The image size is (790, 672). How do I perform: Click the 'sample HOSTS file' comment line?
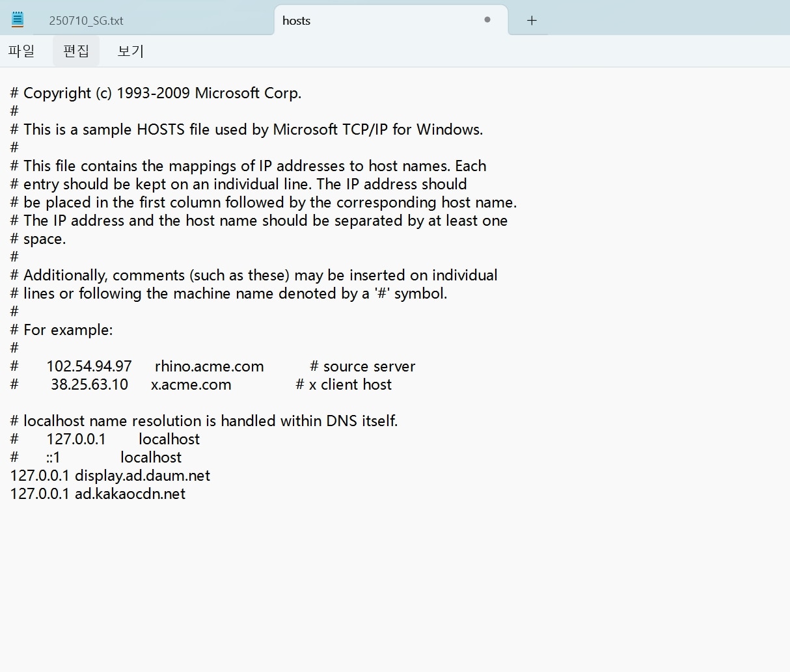247,129
